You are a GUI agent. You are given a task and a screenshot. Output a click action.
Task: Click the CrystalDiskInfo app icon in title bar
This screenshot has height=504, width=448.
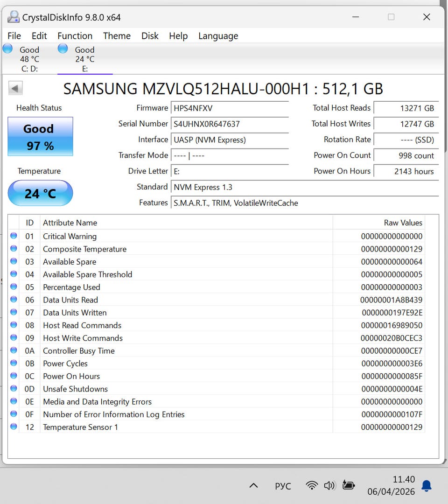click(x=14, y=17)
